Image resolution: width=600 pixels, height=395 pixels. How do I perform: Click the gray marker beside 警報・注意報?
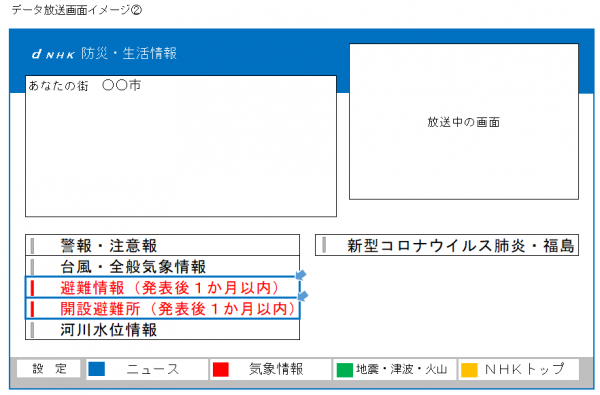coord(33,246)
